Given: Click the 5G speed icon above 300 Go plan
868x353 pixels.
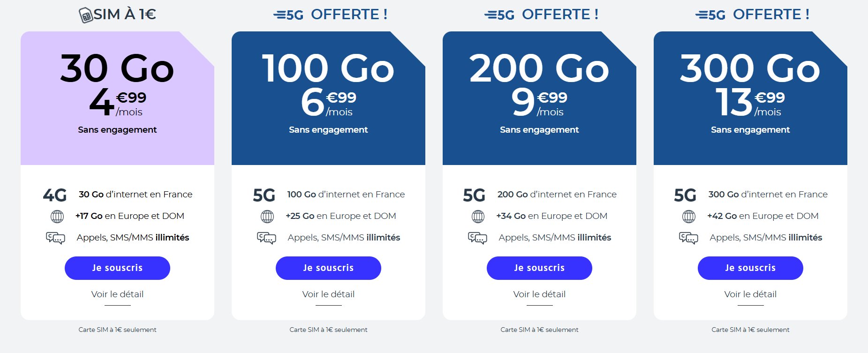Looking at the screenshot, I should 710,15.
